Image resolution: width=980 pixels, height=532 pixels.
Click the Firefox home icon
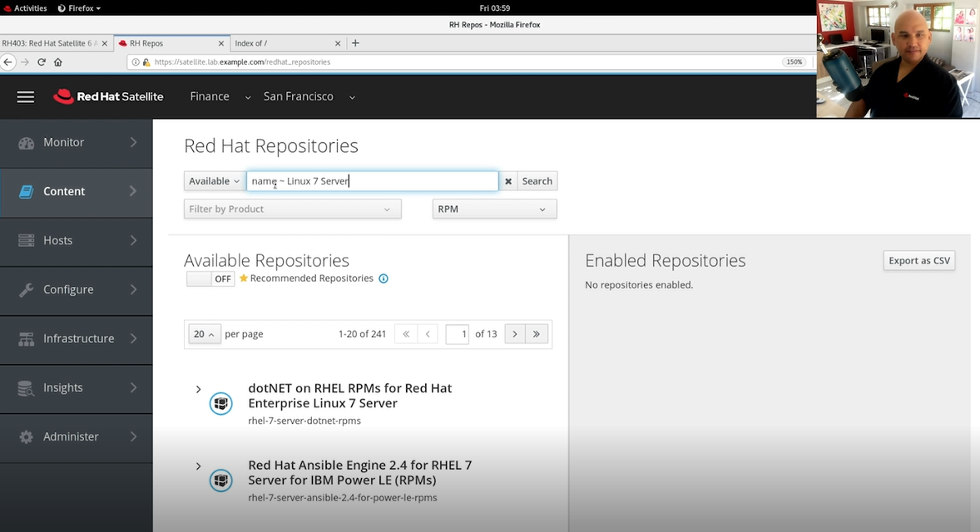coord(58,62)
